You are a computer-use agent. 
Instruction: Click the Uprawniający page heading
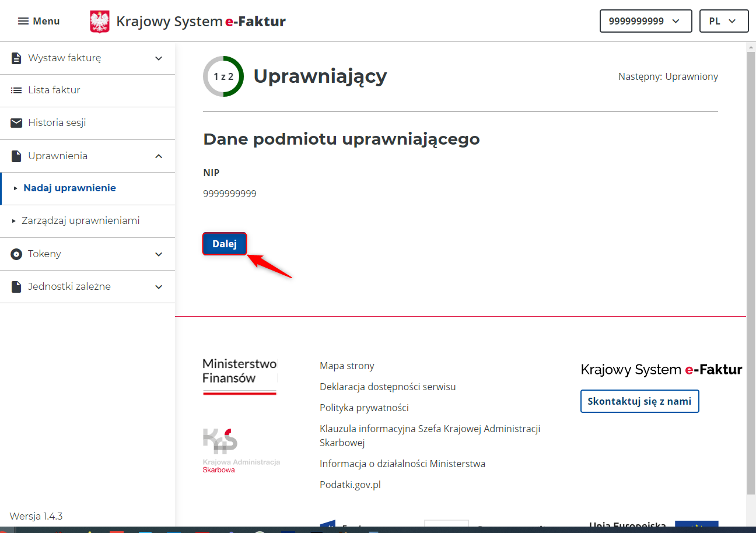[x=320, y=76]
